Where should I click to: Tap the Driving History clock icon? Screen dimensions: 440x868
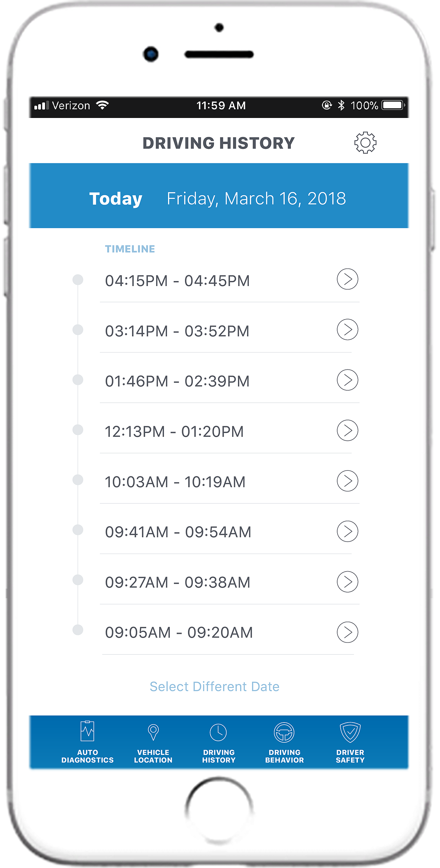(x=218, y=732)
